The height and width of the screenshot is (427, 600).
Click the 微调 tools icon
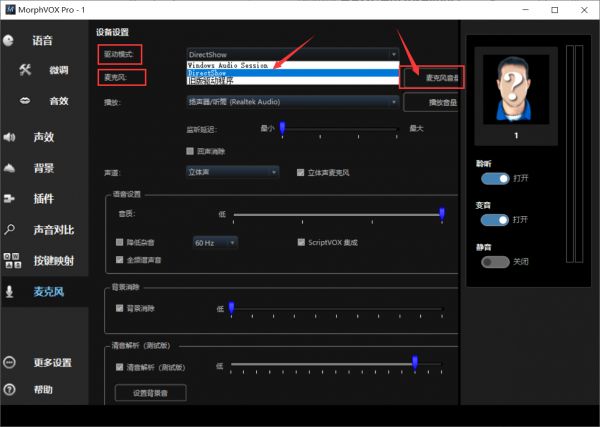pos(25,70)
